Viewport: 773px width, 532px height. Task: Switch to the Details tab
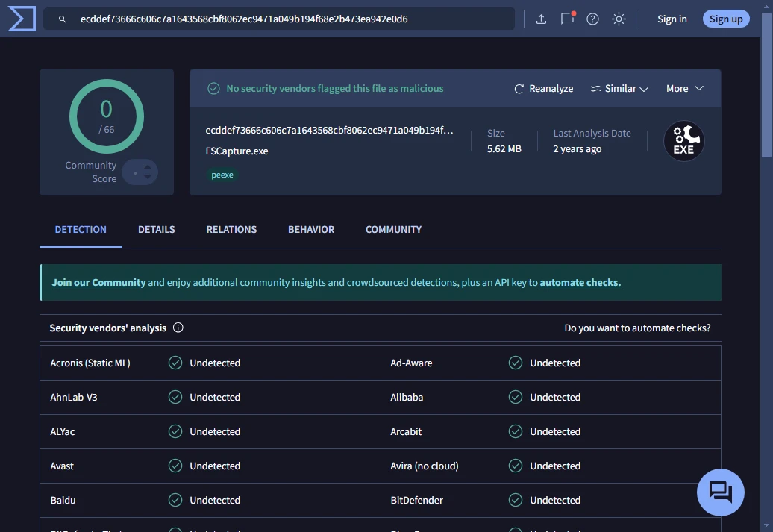[157, 230]
